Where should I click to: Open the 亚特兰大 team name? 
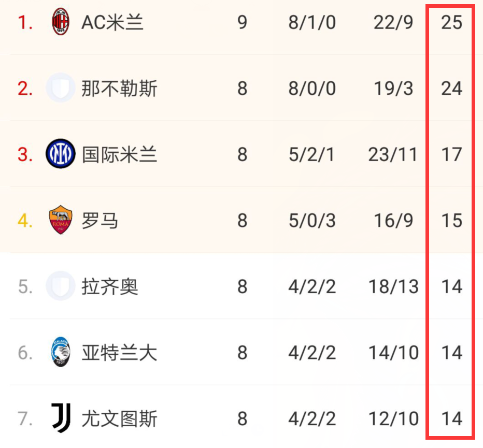120,353
